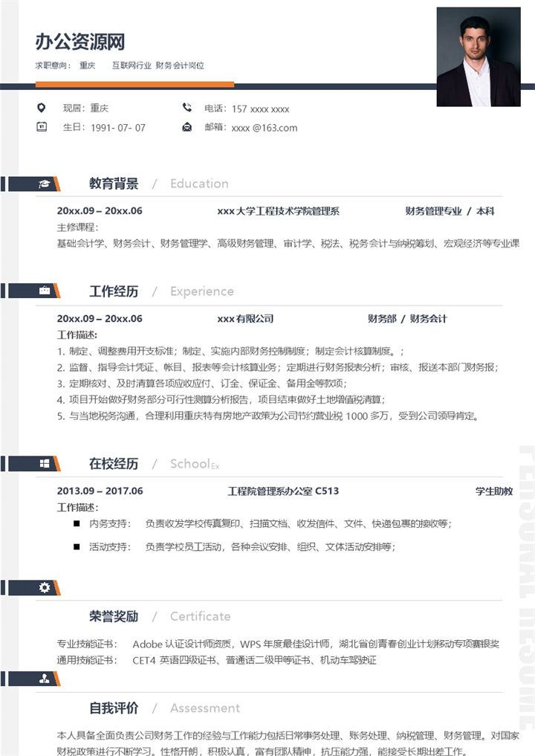The height and width of the screenshot is (756, 535).
Task: Select the title 办公资源网
Action: click(80, 42)
